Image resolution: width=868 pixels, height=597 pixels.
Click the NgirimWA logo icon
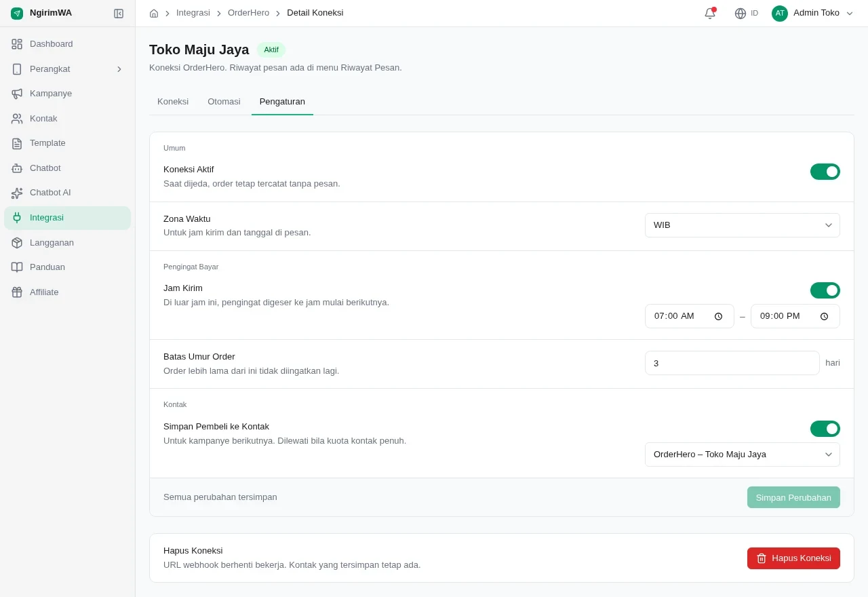pos(17,13)
